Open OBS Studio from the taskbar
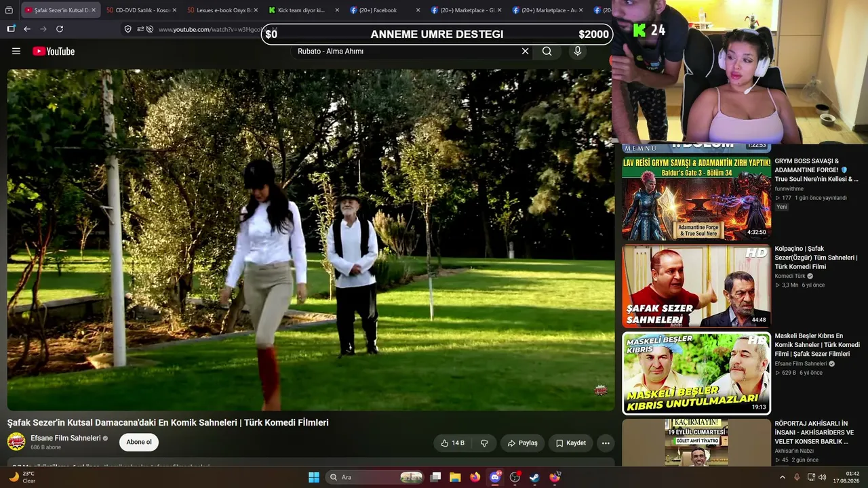The height and width of the screenshot is (488, 868). [x=515, y=477]
